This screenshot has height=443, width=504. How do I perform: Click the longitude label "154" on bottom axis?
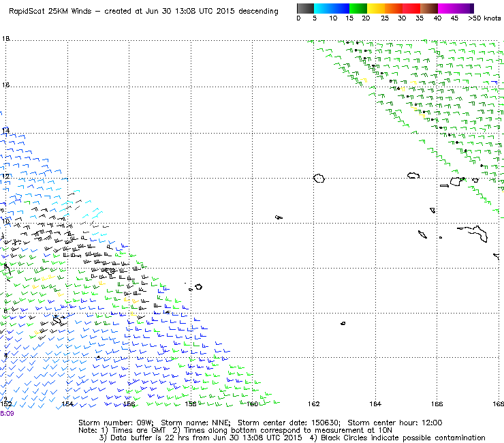(x=67, y=403)
